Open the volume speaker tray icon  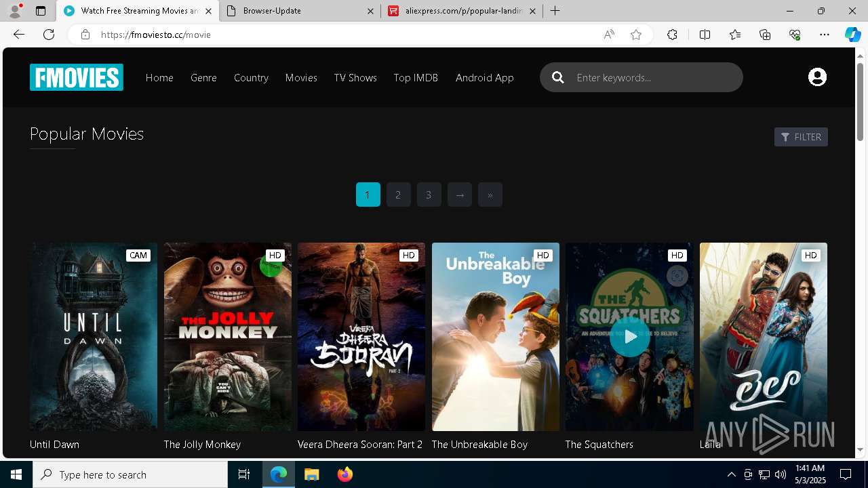point(781,474)
